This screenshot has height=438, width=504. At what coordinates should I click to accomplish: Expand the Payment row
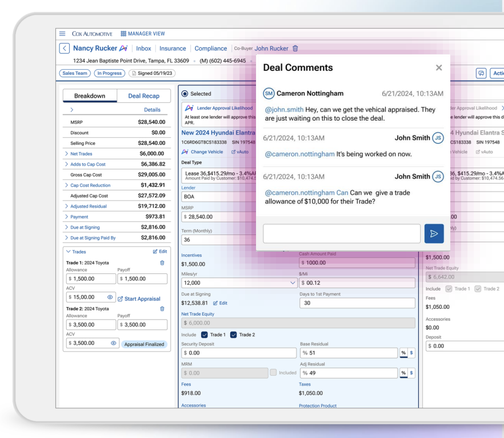[66, 217]
